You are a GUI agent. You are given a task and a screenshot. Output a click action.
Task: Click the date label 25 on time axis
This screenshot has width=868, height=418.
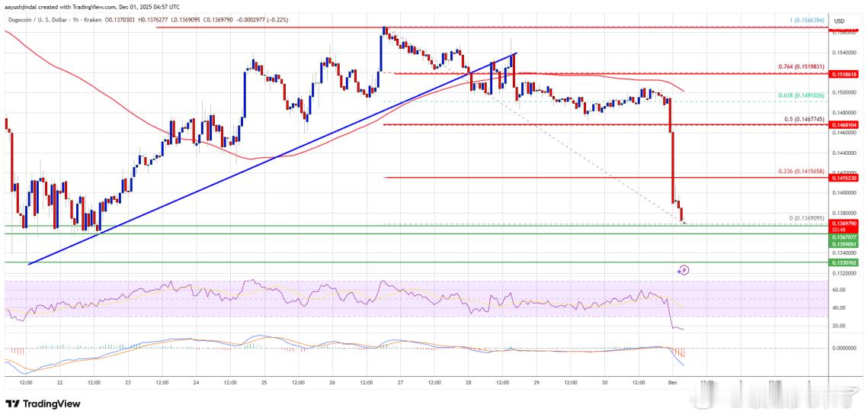[x=264, y=382]
